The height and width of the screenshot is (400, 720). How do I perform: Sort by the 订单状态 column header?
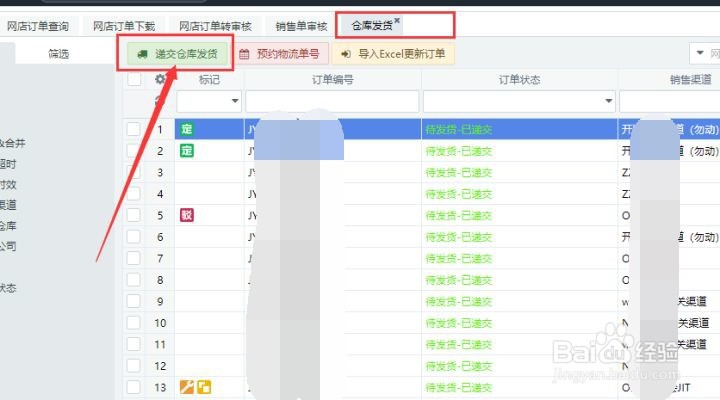click(519, 79)
